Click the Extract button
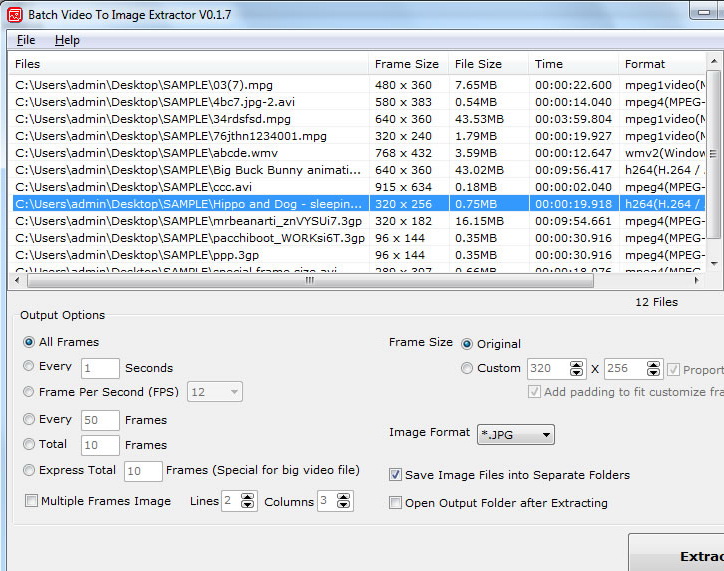724x571 pixels. point(676,553)
